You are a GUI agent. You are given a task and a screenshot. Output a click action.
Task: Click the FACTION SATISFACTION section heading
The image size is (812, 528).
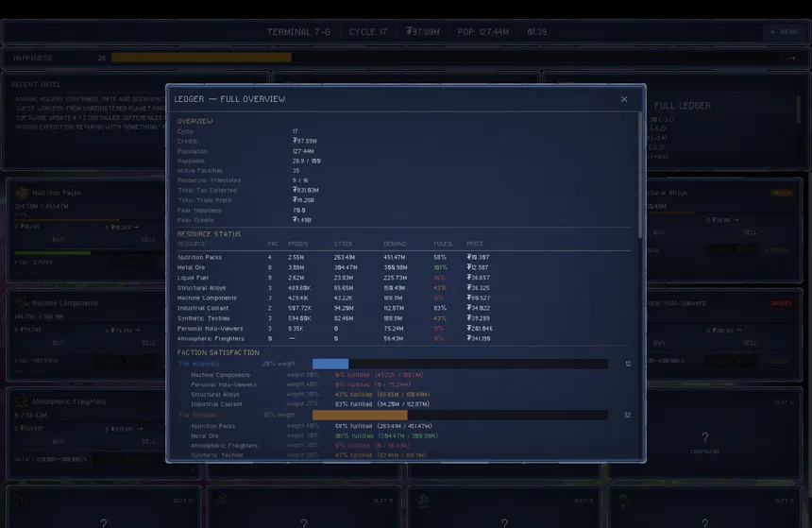point(218,353)
